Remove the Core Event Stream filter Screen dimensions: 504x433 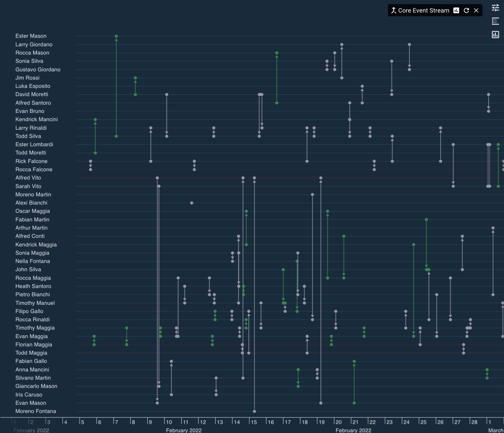(476, 10)
